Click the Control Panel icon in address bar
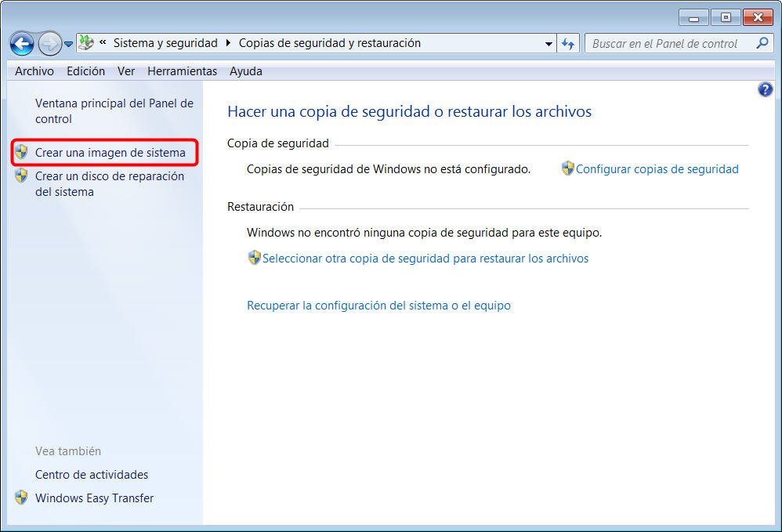782x532 pixels. (86, 43)
